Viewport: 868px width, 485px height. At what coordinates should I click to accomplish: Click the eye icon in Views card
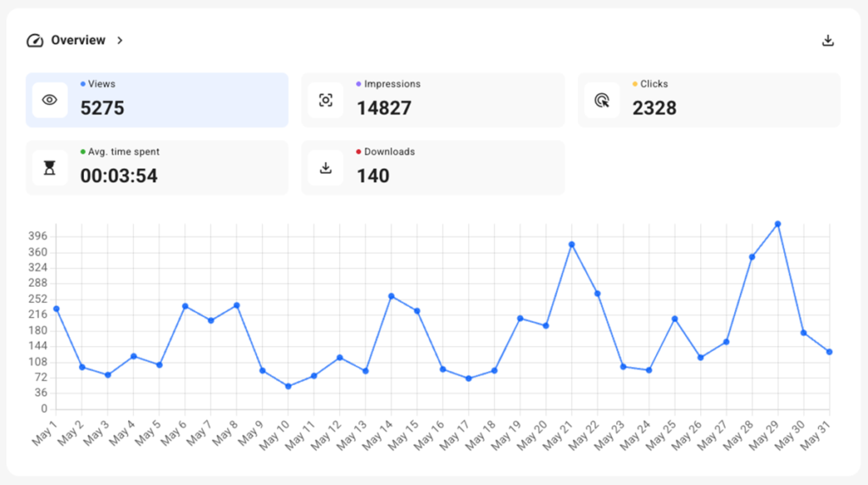[x=50, y=100]
